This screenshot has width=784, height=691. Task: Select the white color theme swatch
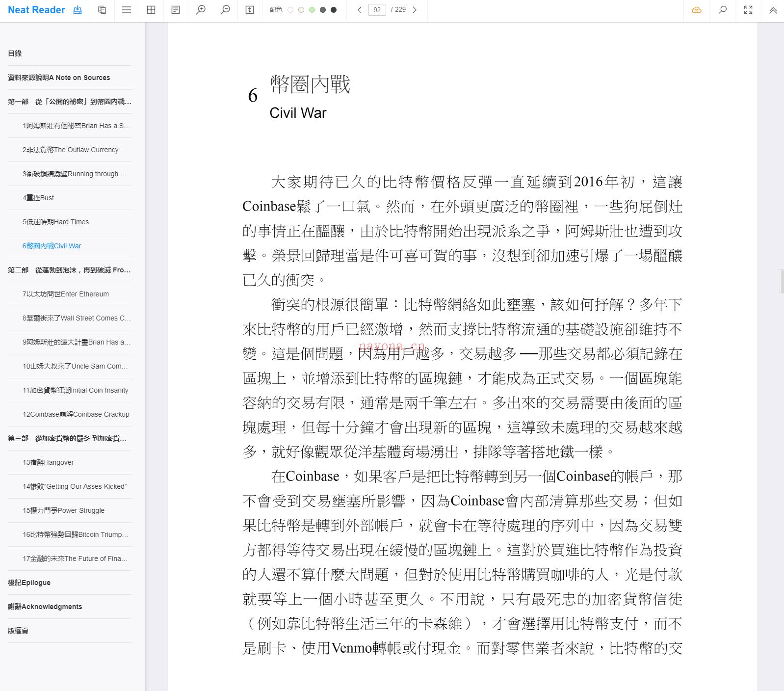tap(290, 10)
